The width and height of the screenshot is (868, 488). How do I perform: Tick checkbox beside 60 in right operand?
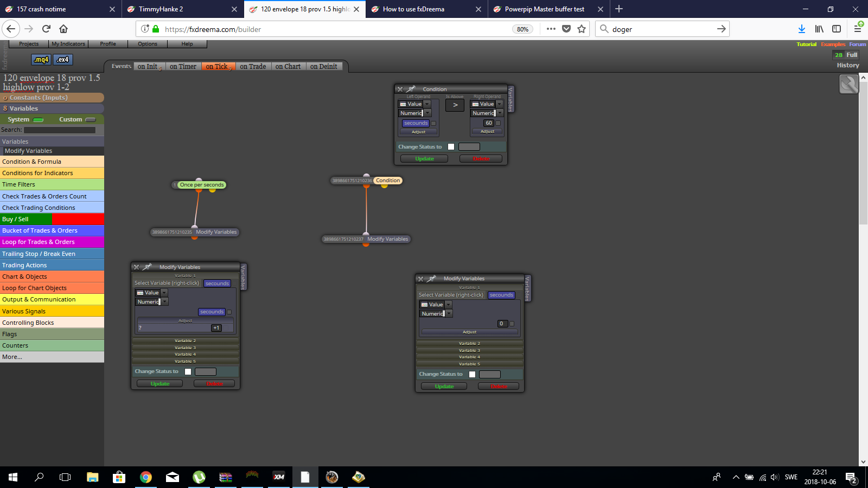coord(498,123)
